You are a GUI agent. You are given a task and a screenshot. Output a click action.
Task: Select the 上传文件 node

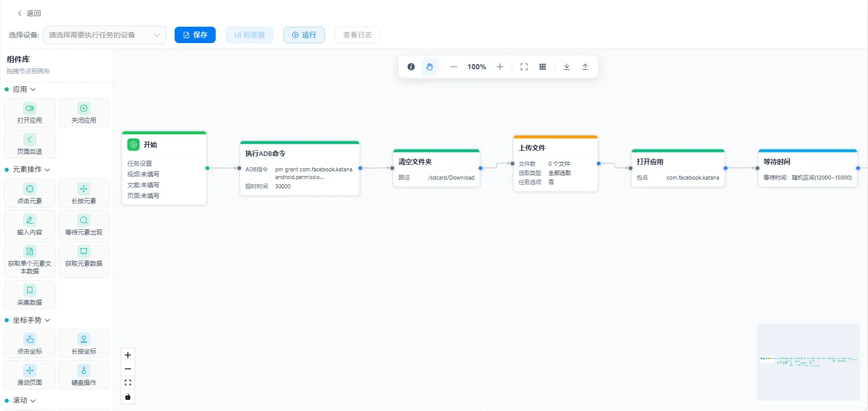click(556, 164)
